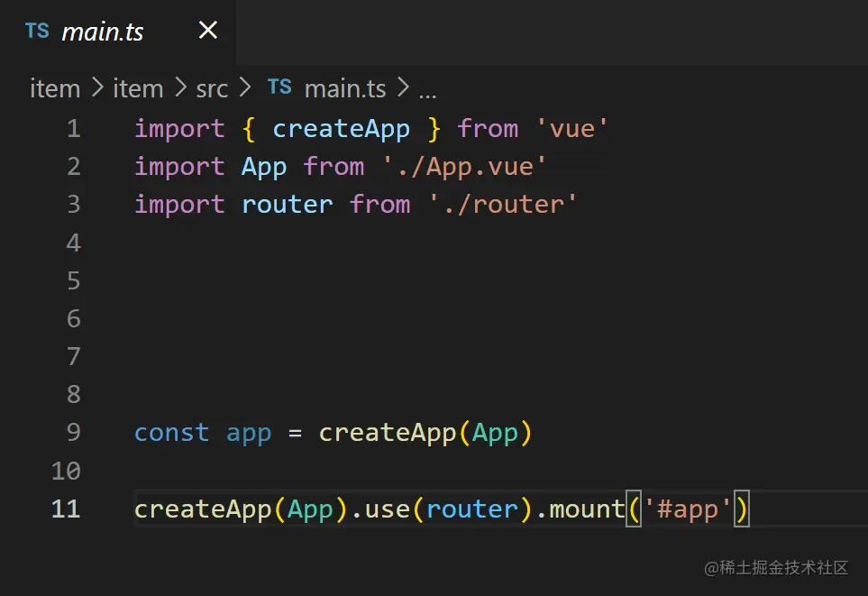Click 'import' keyword on line 3
The image size is (868, 596).
pos(179,205)
